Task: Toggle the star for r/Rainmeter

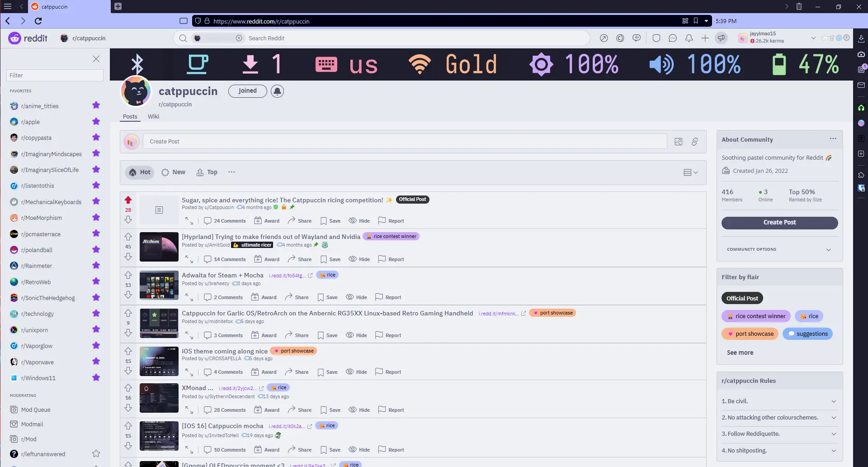Action: pos(96,265)
